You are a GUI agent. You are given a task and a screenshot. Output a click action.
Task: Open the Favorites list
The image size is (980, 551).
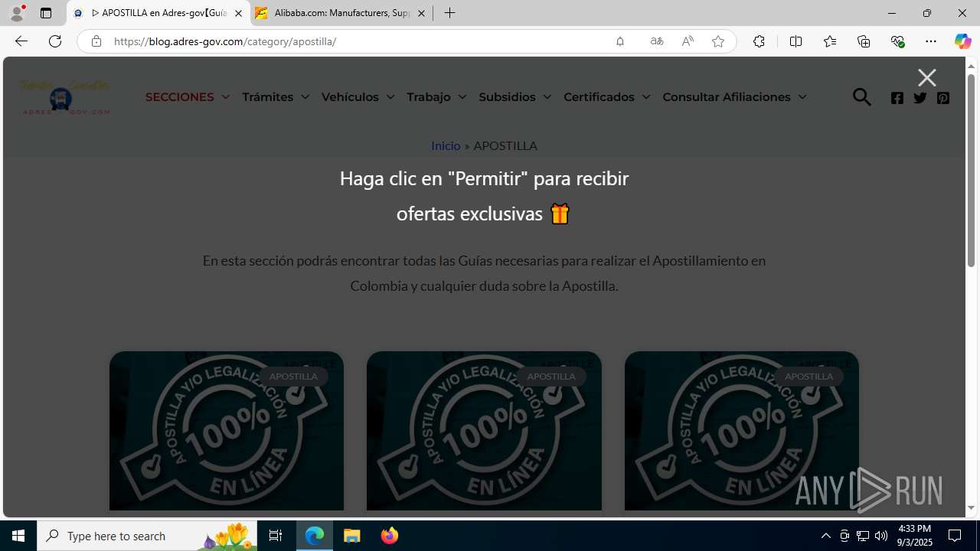click(829, 41)
